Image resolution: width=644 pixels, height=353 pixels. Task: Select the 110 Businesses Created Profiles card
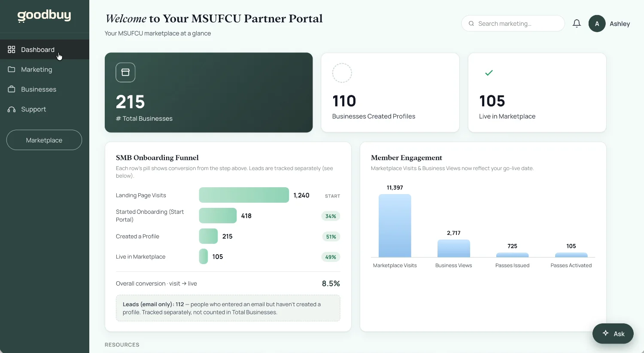point(390,92)
